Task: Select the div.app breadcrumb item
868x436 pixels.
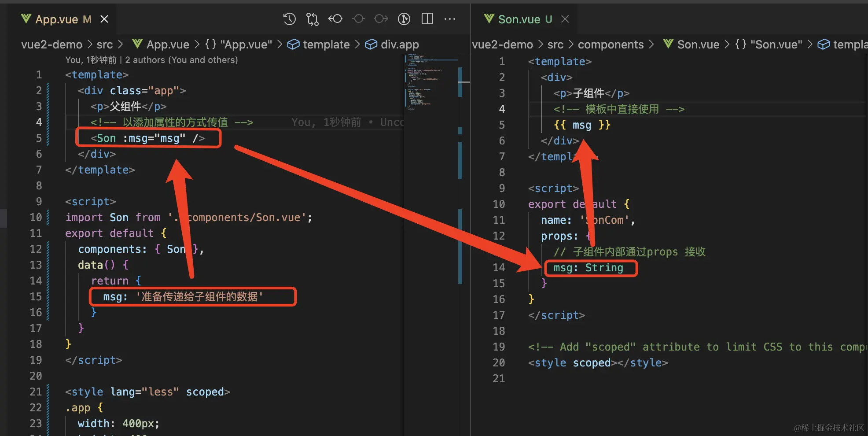Action: point(392,44)
